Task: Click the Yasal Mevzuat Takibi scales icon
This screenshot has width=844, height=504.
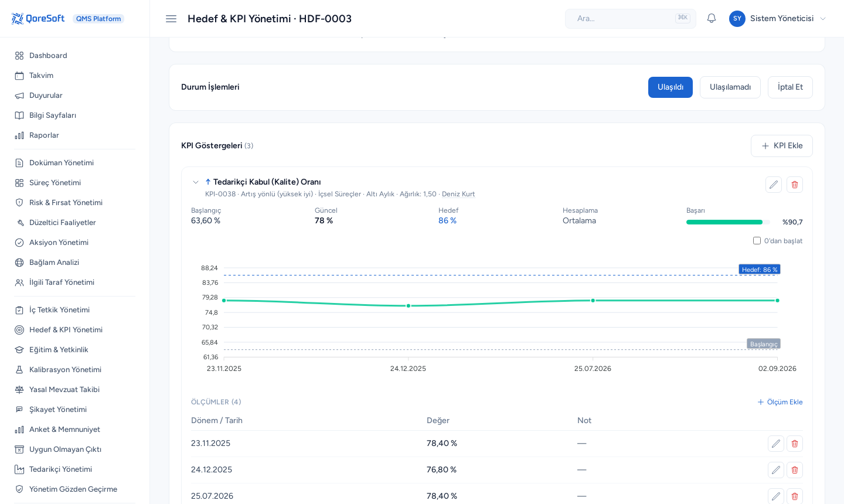Action: 19,390
